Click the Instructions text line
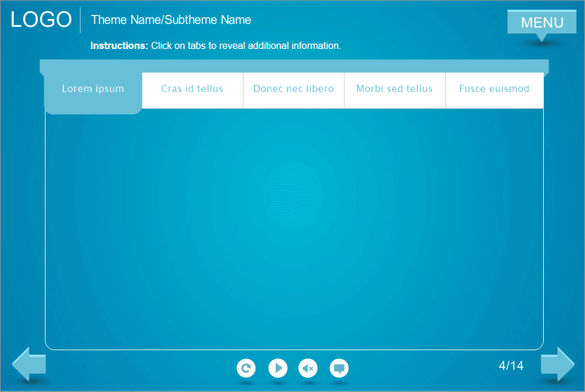Image resolution: width=585 pixels, height=392 pixels. point(215,45)
